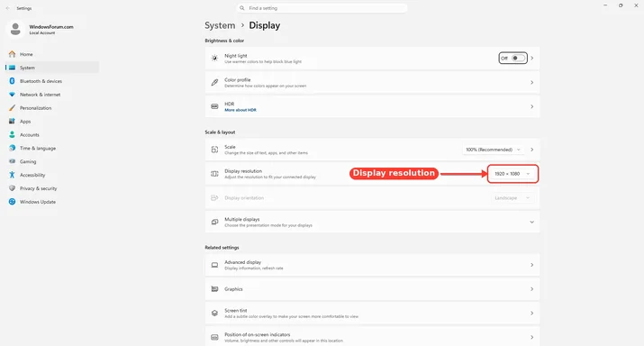
Task: Click the Windows Update icon
Action: pos(12,201)
